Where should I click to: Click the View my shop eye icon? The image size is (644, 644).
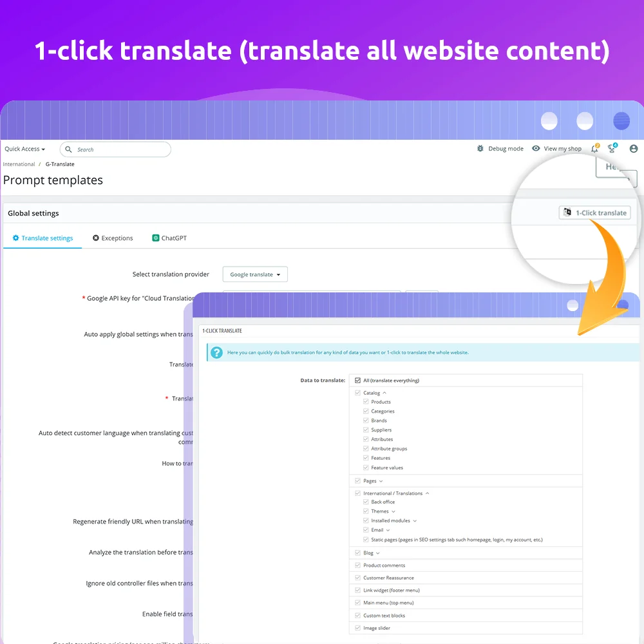[536, 148]
